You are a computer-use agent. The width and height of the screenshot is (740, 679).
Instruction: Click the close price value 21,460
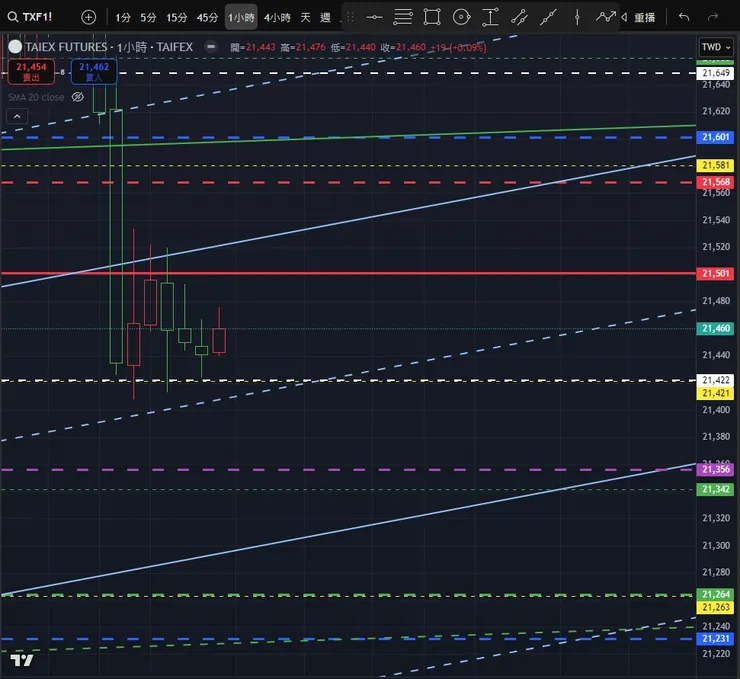pyautogui.click(x=411, y=47)
